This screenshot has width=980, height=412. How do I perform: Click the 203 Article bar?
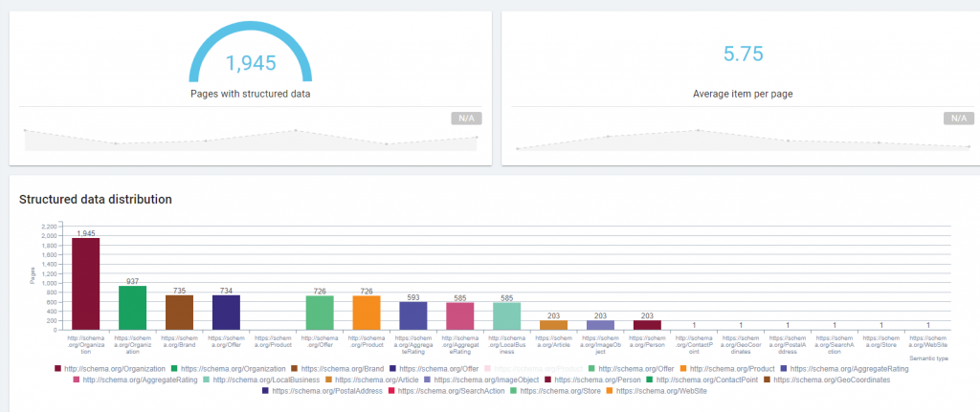tap(554, 325)
